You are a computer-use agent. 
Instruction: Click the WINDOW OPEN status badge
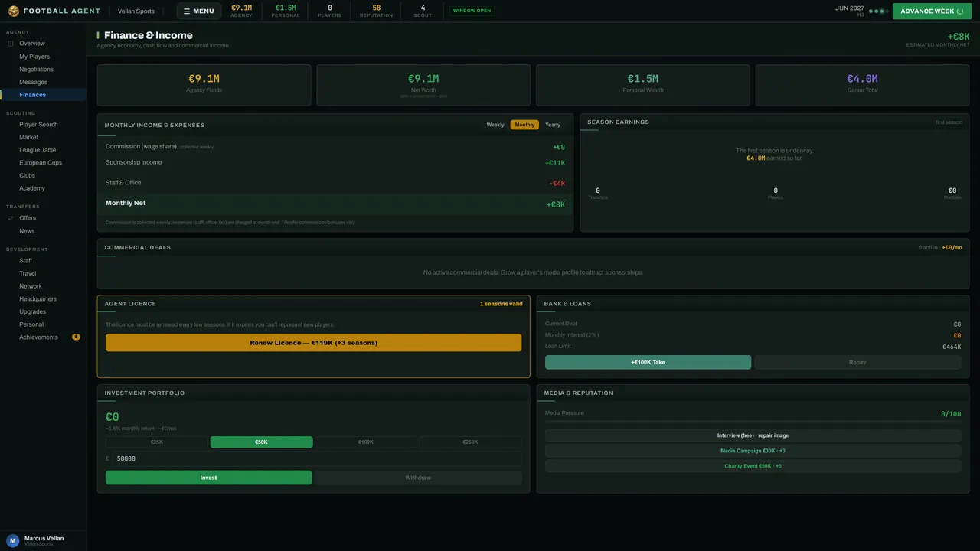472,11
